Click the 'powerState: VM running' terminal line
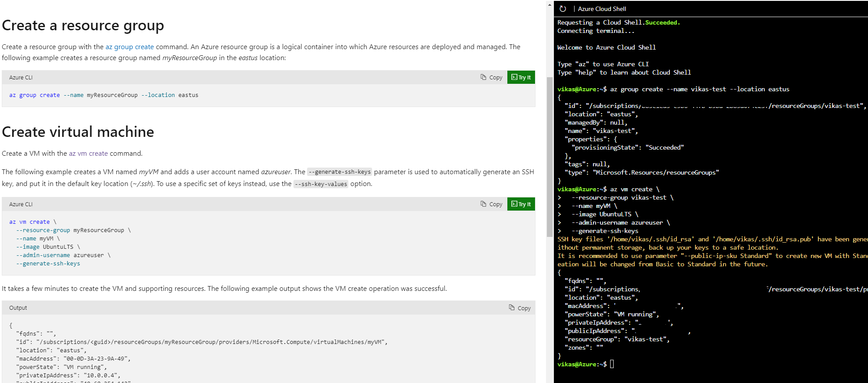This screenshot has height=383, width=868. pyautogui.click(x=612, y=315)
